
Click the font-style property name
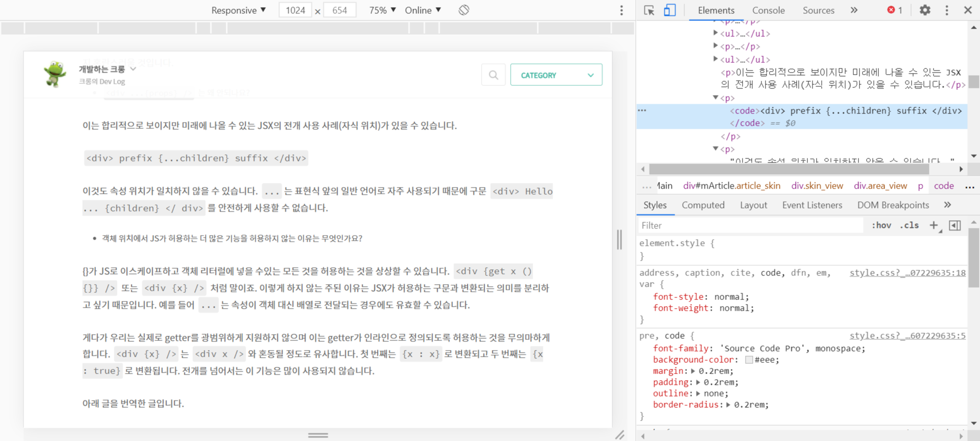(679, 297)
